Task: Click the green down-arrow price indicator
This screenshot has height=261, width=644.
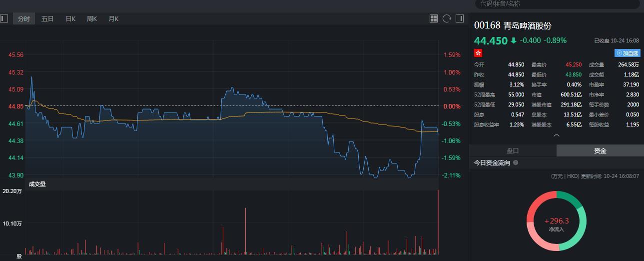Action: tap(513, 41)
